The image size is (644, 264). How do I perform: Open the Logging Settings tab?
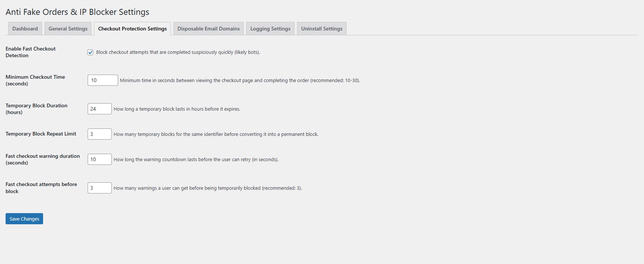(x=270, y=29)
